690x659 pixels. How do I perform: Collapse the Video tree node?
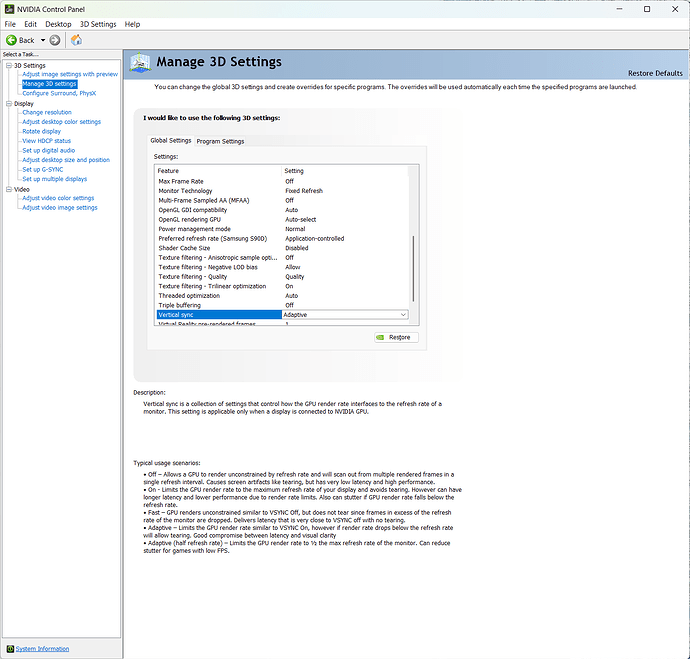(x=8, y=189)
